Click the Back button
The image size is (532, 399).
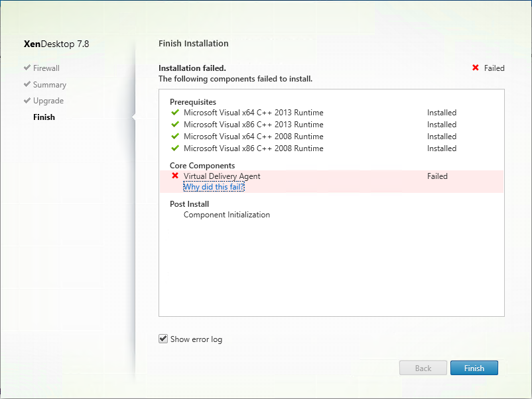pyautogui.click(x=423, y=368)
